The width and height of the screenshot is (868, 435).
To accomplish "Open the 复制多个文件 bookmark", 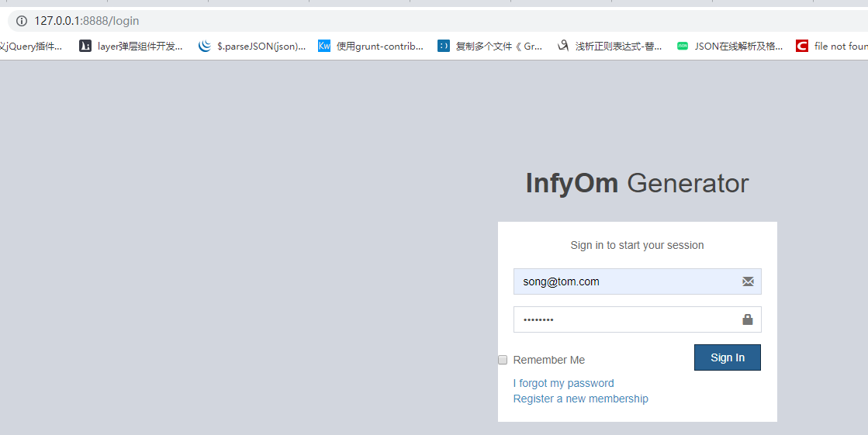I will pos(499,46).
